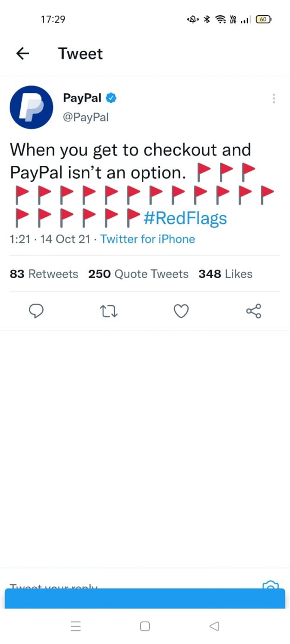
Task: Open PayPal profile avatar
Action: click(x=32, y=107)
